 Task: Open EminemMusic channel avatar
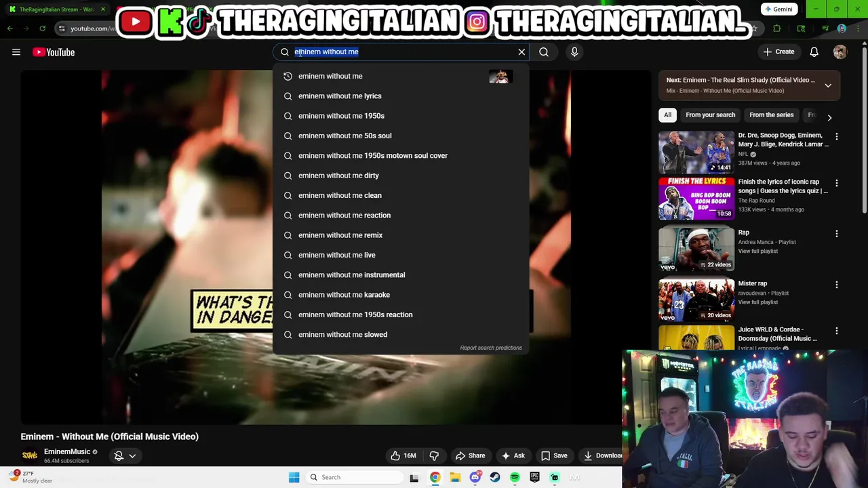(x=29, y=455)
